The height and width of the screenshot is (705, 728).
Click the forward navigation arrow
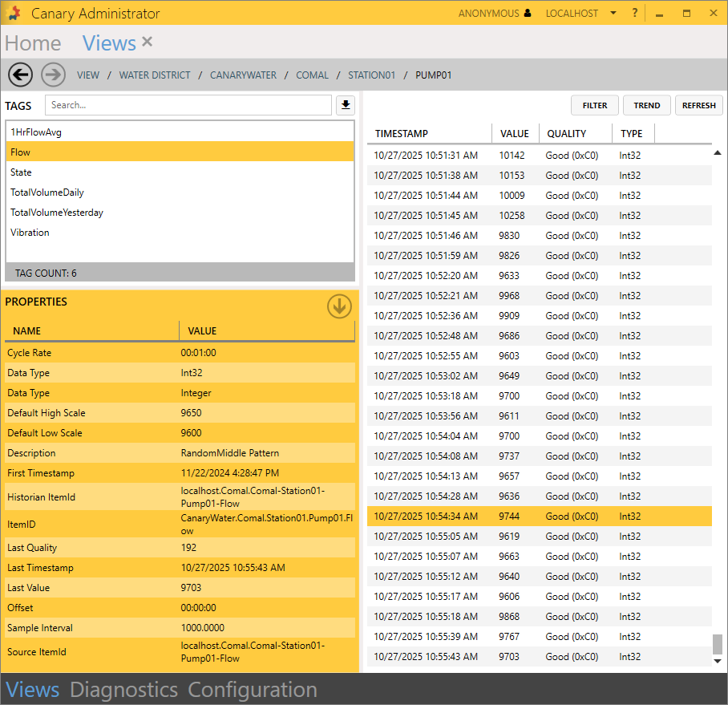coord(53,75)
